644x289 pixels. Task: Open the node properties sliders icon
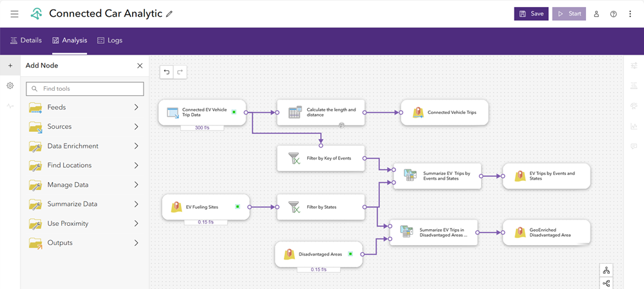click(634, 65)
